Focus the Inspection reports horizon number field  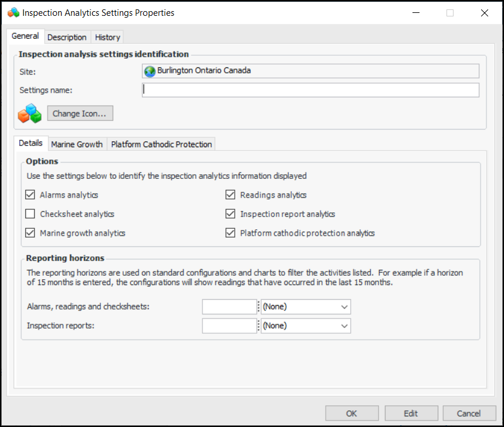coord(229,326)
